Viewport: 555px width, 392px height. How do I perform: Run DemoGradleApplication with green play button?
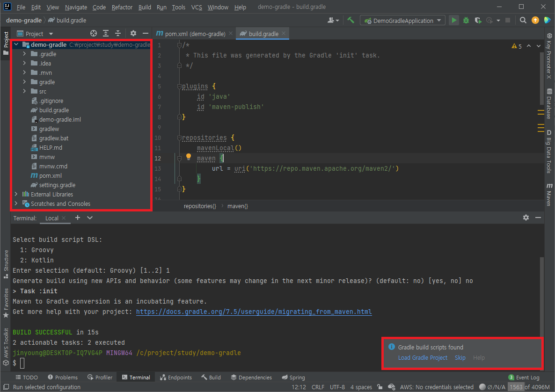click(454, 20)
